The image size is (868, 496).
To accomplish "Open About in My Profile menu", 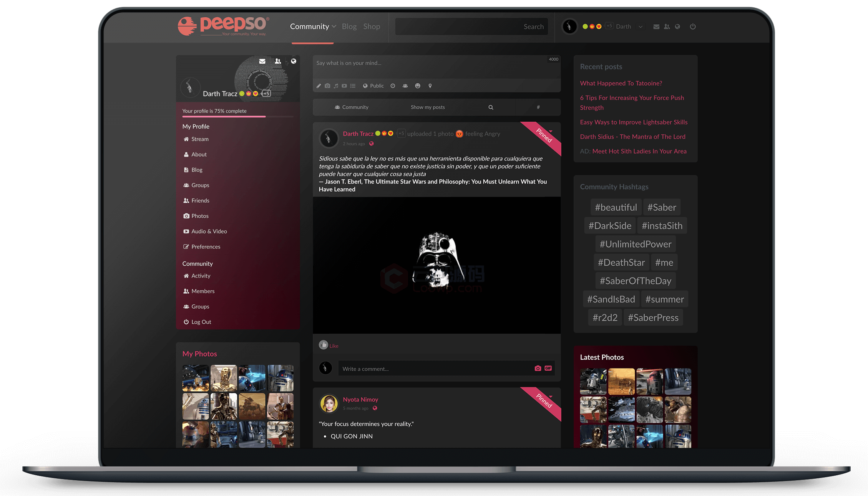I will coord(195,154).
